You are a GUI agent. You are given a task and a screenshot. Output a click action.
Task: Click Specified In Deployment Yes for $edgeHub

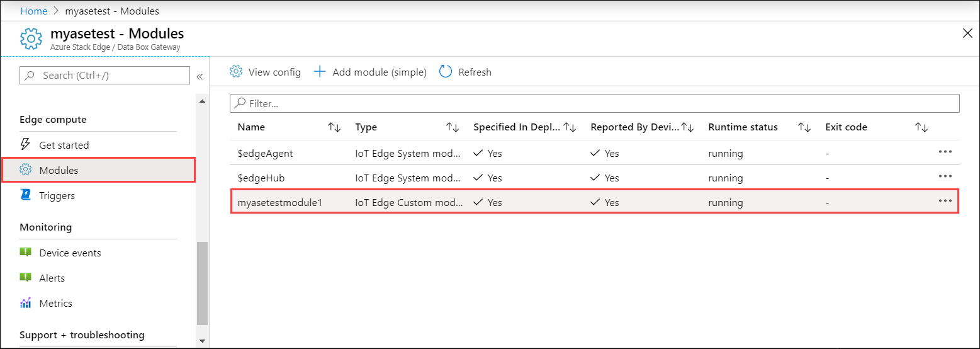point(488,178)
